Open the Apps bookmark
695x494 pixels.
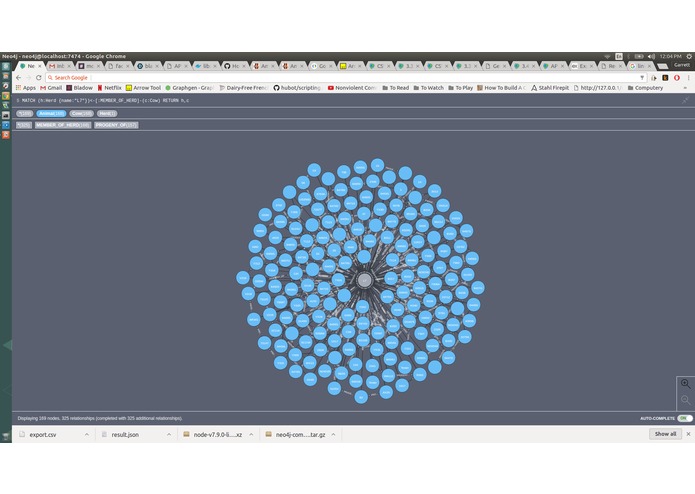click(x=26, y=88)
